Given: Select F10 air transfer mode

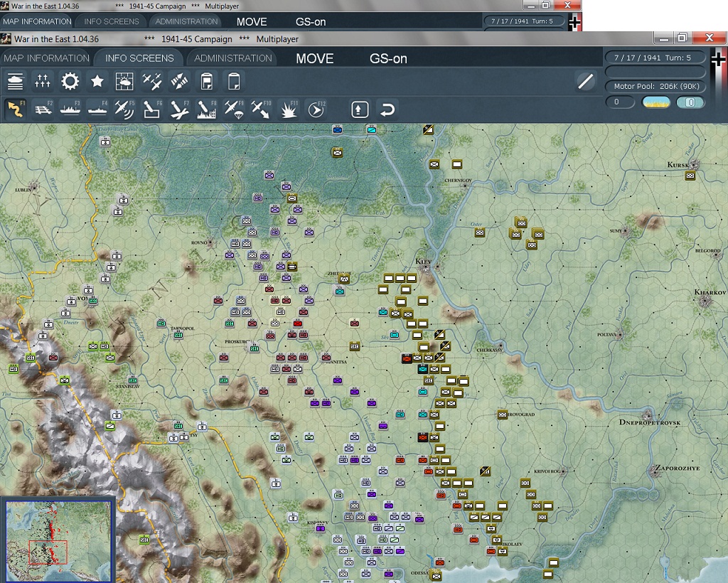Looking at the screenshot, I should click(x=261, y=109).
